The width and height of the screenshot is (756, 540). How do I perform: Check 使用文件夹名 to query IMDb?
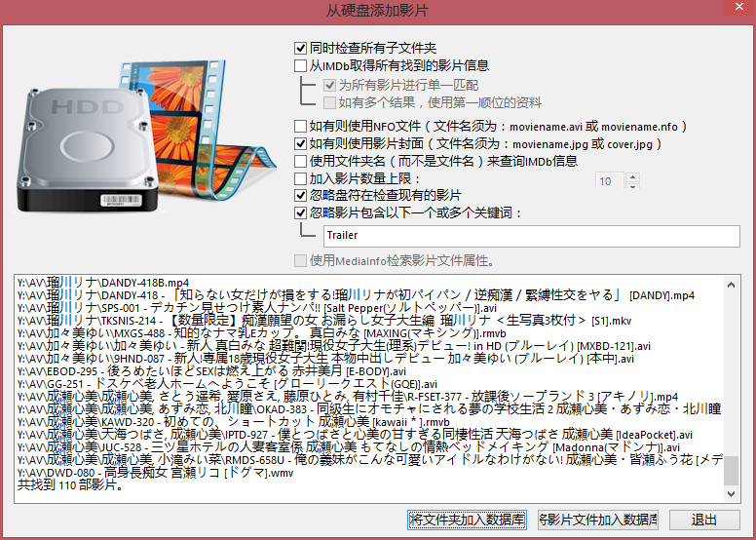(x=301, y=162)
